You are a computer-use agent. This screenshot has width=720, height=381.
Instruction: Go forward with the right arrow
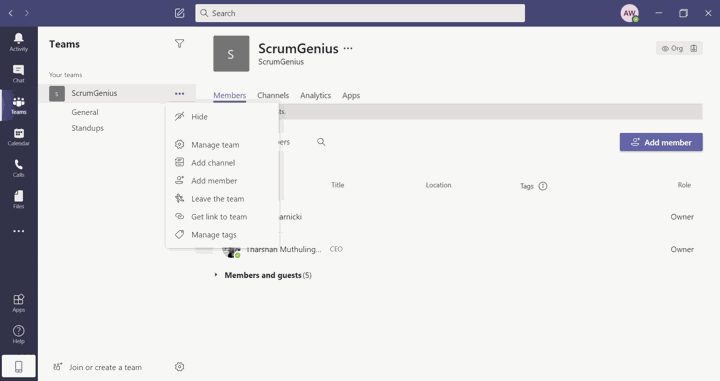click(x=27, y=13)
